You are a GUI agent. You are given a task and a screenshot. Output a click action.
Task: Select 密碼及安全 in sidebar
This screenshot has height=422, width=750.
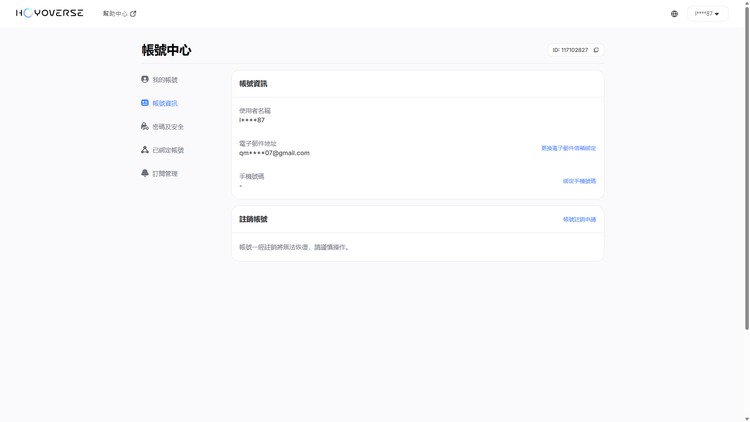[168, 127]
